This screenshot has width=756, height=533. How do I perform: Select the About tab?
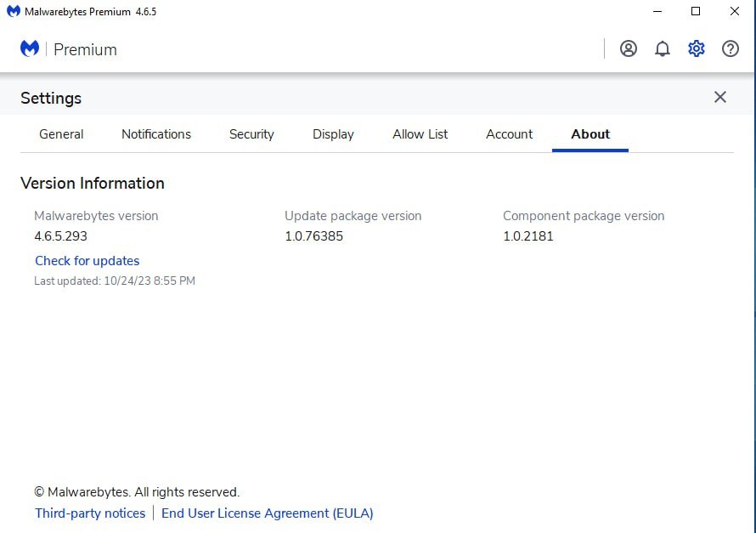pos(590,134)
